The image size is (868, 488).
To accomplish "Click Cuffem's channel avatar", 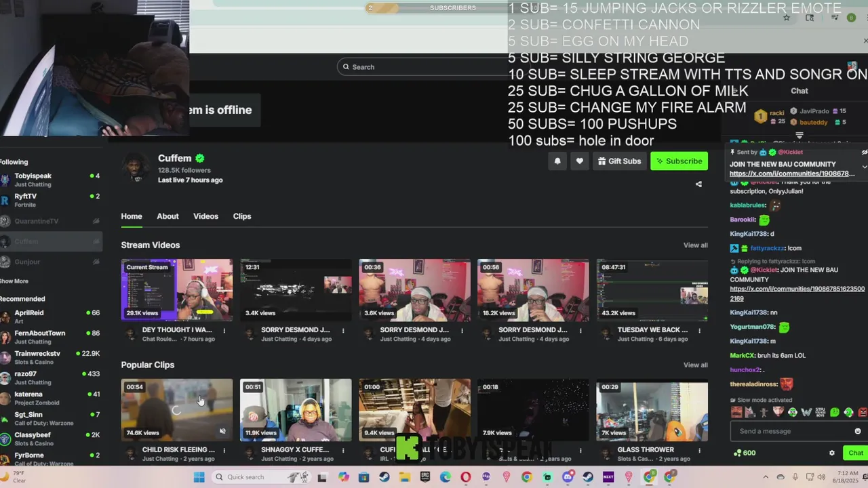I will click(x=137, y=168).
